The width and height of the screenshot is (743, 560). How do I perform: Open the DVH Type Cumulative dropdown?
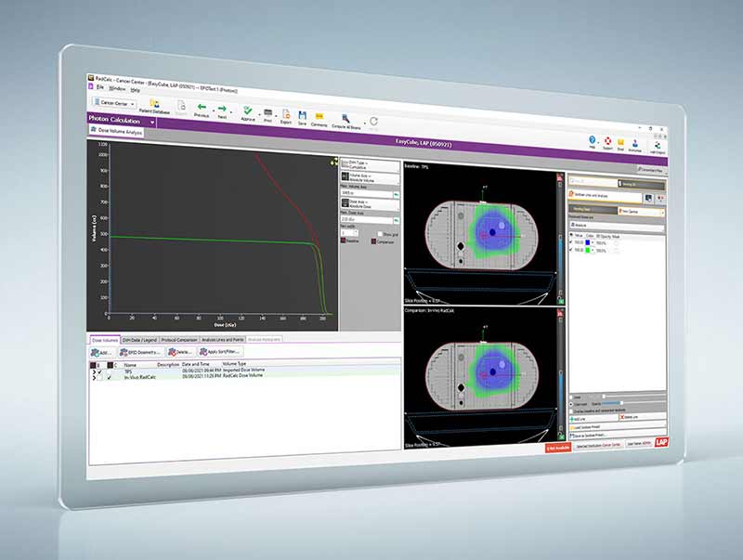[x=370, y=165]
